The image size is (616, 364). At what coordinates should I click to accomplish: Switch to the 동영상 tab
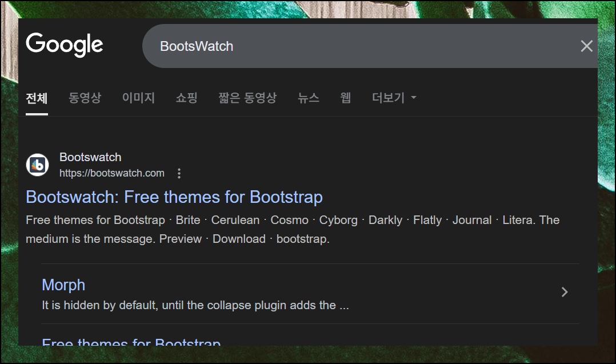[85, 97]
